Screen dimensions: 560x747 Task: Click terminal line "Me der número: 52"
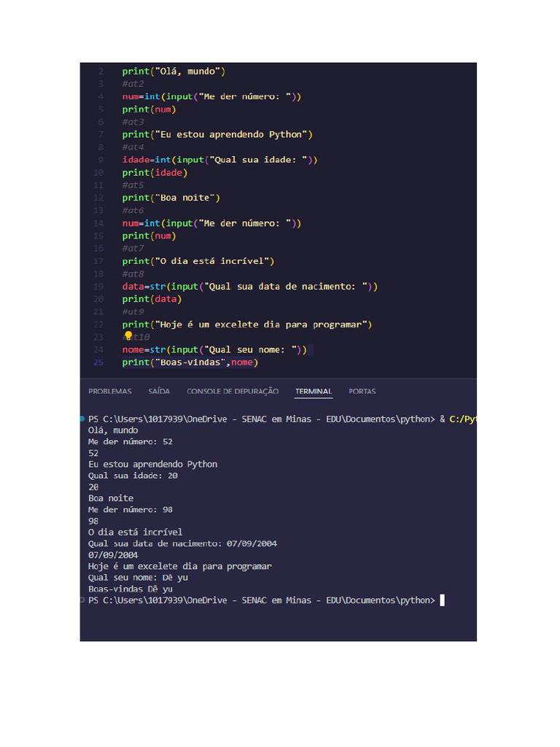point(130,441)
